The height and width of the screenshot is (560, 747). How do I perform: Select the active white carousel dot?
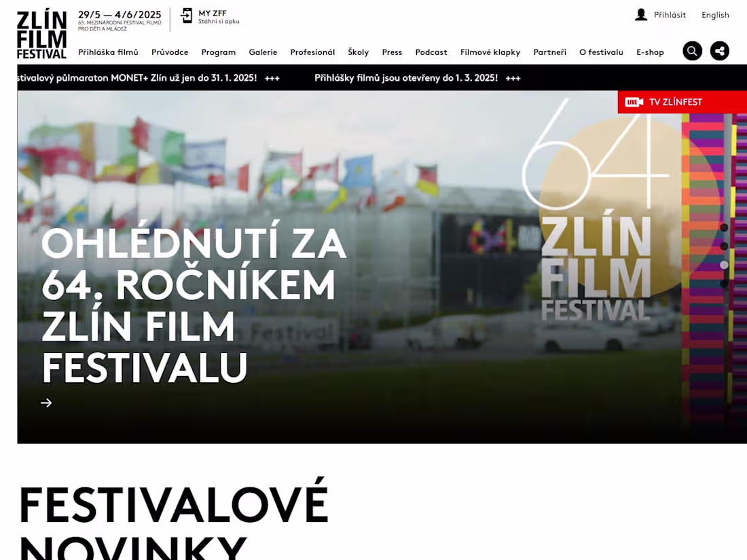pyautogui.click(x=724, y=265)
